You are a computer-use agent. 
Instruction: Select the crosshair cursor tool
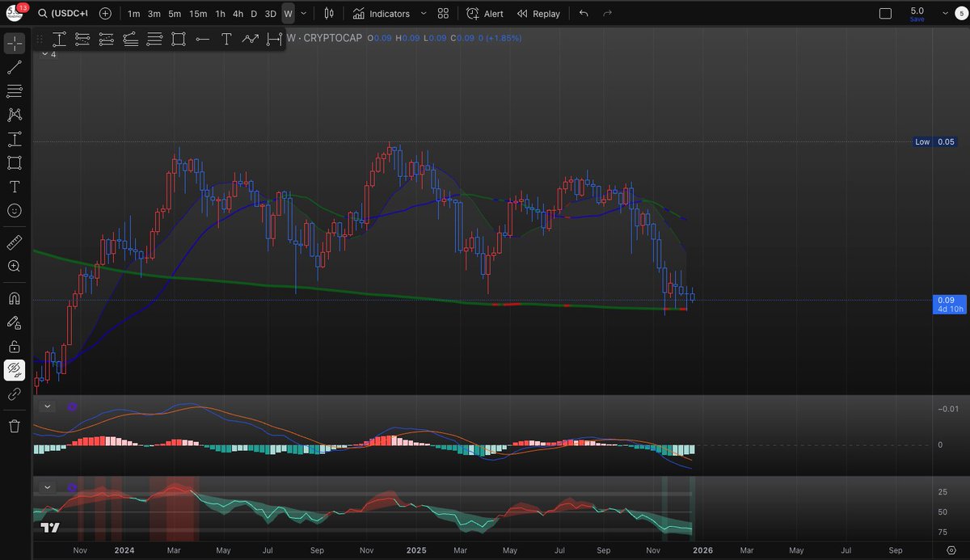tap(15, 44)
